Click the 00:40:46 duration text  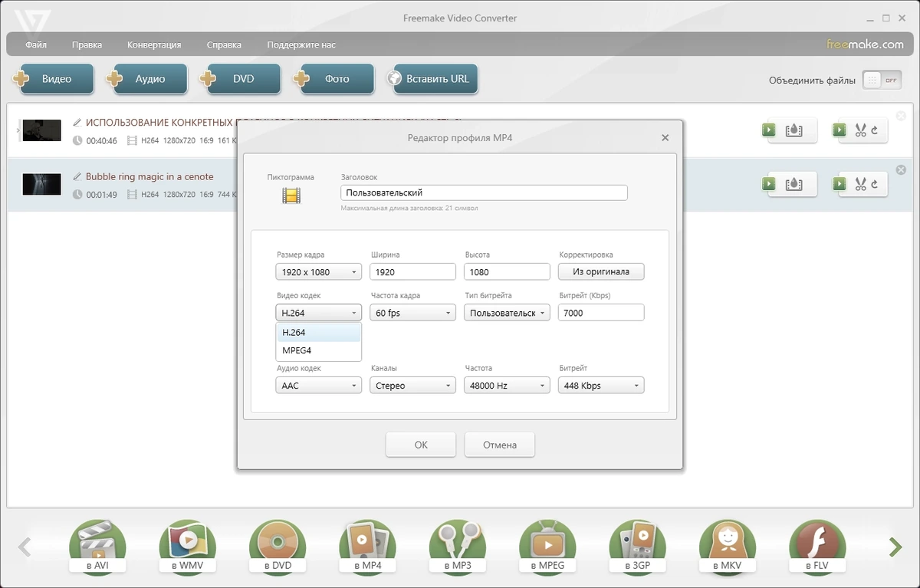101,141
